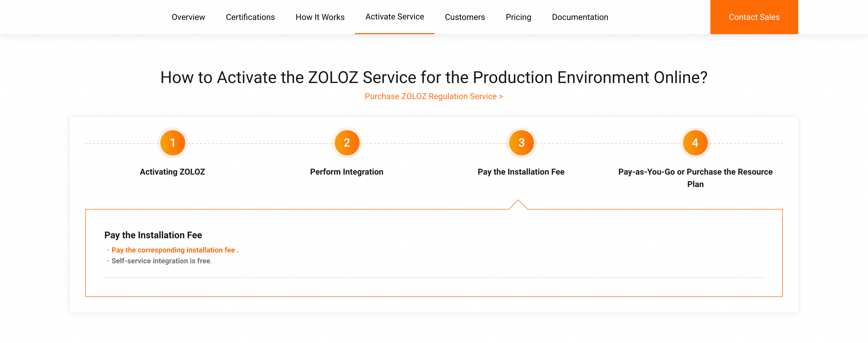868x343 pixels.
Task: Select the Activate Service tab
Action: 394,17
